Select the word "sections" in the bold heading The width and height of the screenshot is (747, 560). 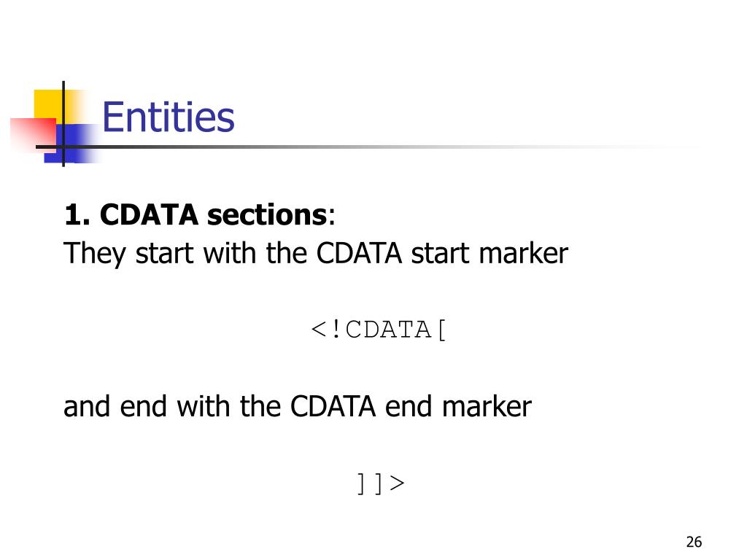[267, 215]
